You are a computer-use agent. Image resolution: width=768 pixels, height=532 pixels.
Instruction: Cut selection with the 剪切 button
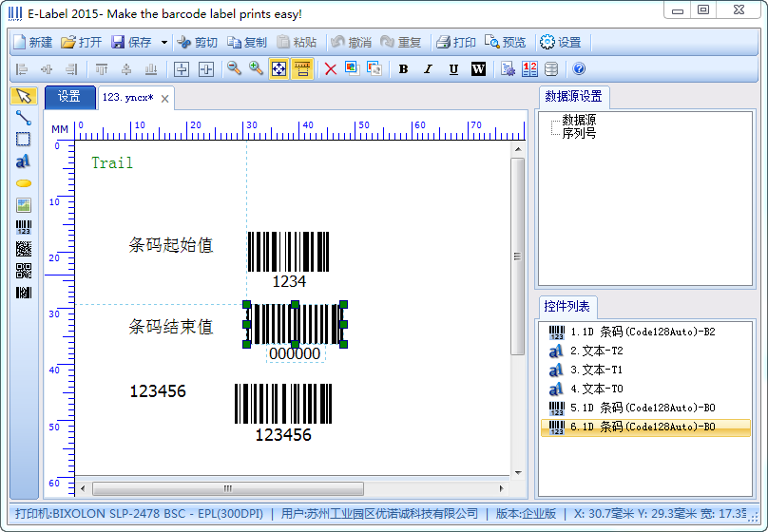197,43
